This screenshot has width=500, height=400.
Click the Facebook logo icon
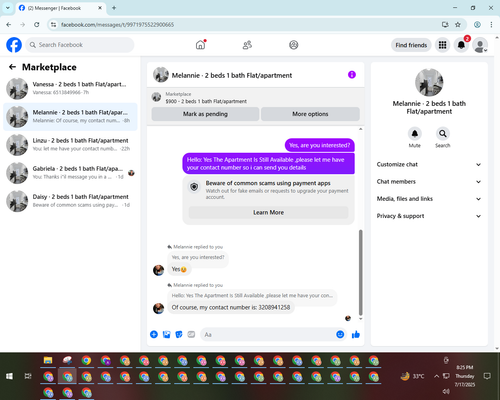click(14, 45)
